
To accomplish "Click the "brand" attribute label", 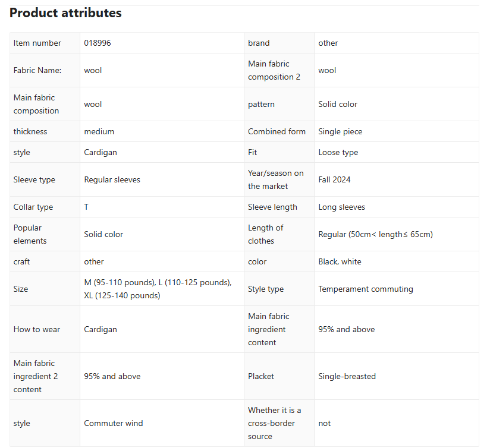I will [259, 43].
